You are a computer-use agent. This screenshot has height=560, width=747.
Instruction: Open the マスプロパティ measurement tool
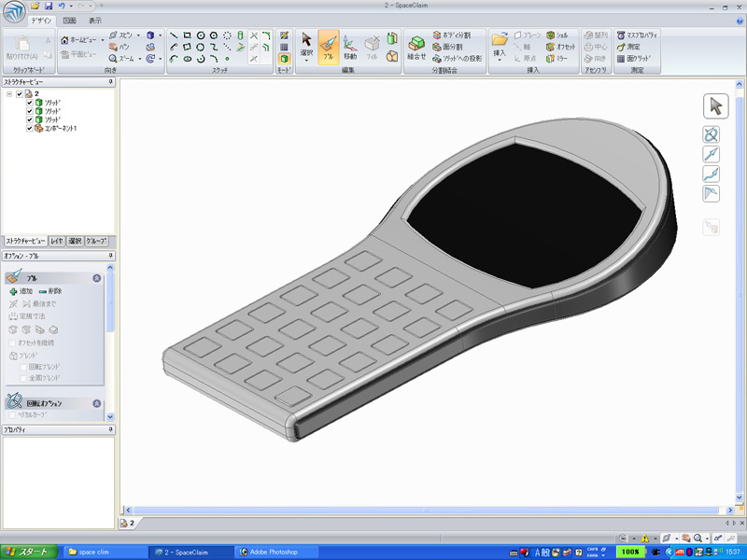tap(638, 35)
